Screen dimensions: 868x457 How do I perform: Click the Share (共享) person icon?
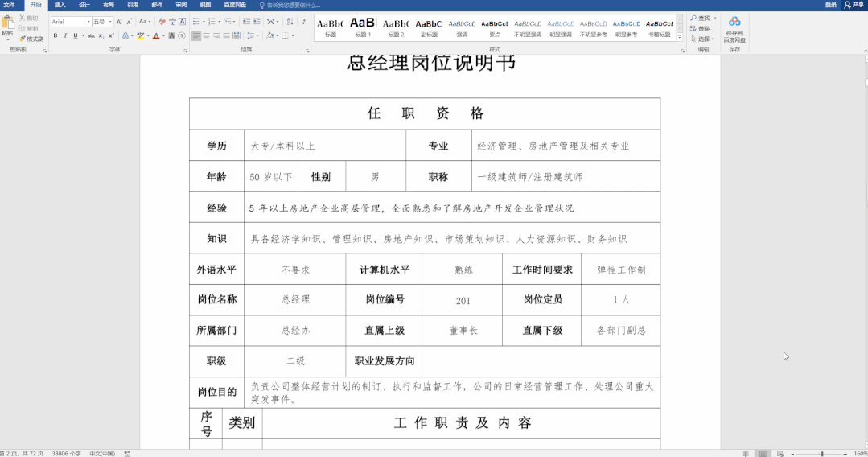(847, 5)
